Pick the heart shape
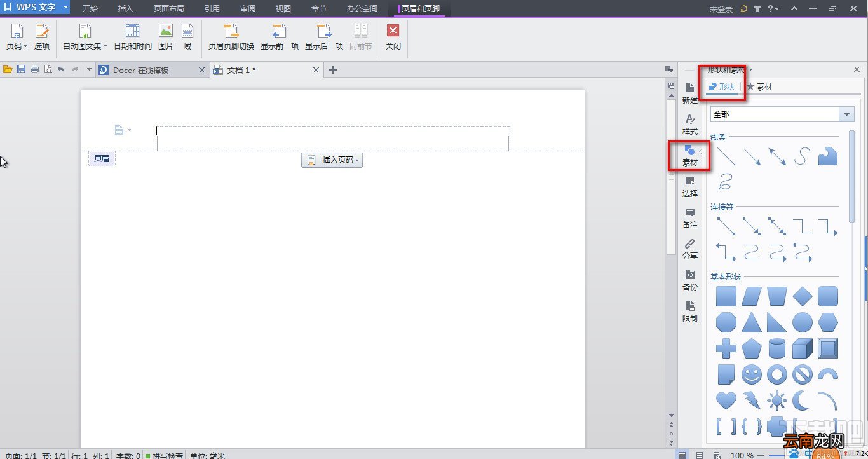The width and height of the screenshot is (868, 459). pos(726,400)
